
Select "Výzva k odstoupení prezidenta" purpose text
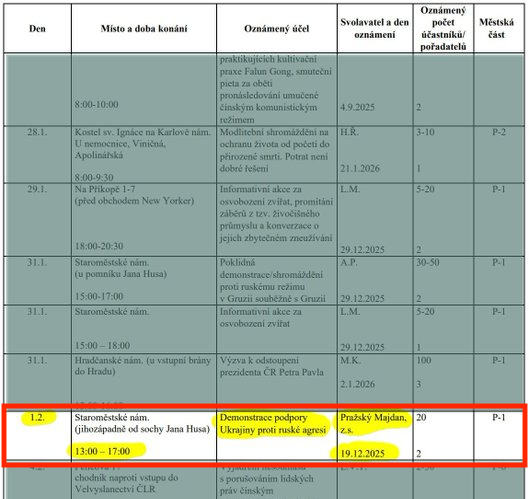272,366
